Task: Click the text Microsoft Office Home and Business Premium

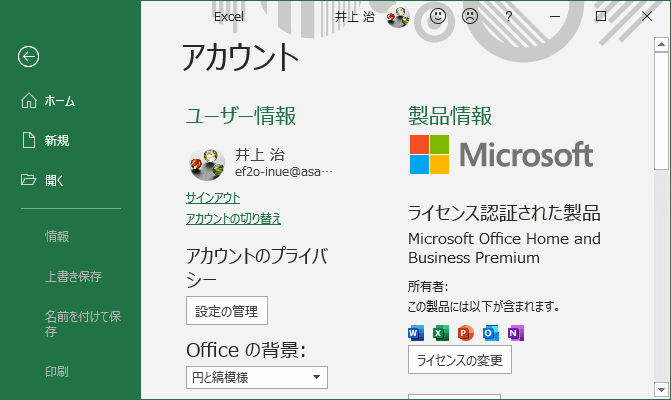Action: 504,248
